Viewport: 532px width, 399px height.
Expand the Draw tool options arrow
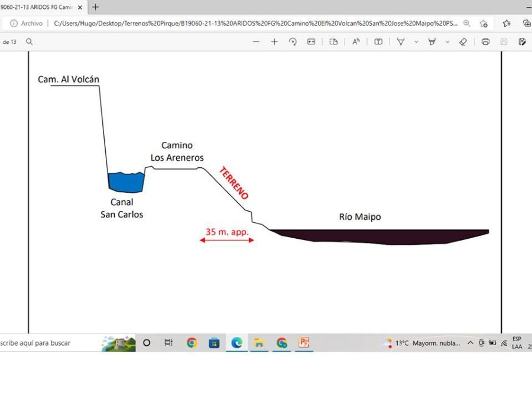click(x=416, y=42)
